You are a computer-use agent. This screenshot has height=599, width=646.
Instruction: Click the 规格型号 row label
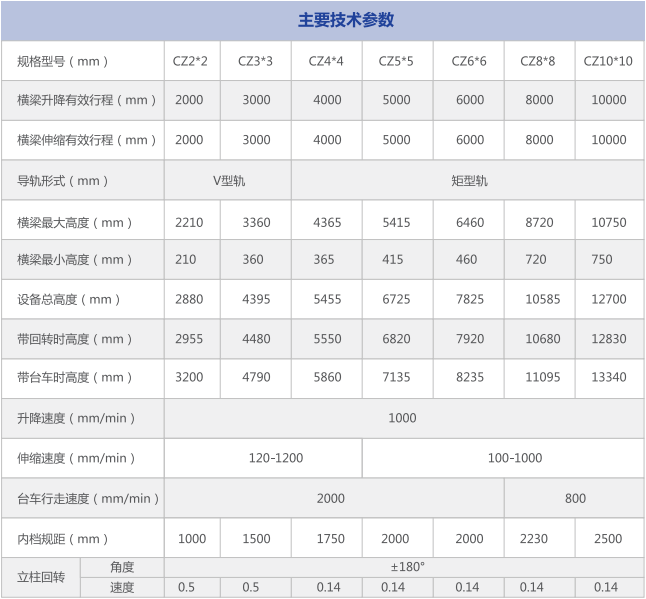coord(63,61)
